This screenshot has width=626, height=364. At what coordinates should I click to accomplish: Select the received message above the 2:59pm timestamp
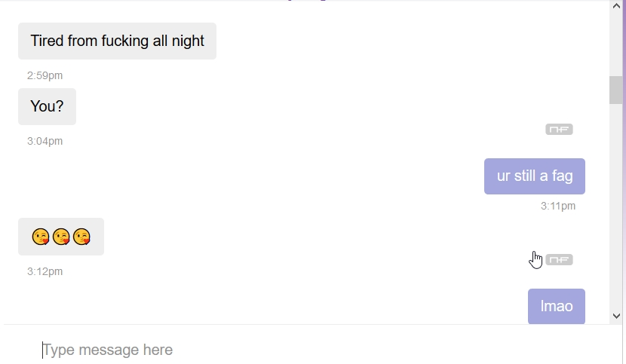117,41
